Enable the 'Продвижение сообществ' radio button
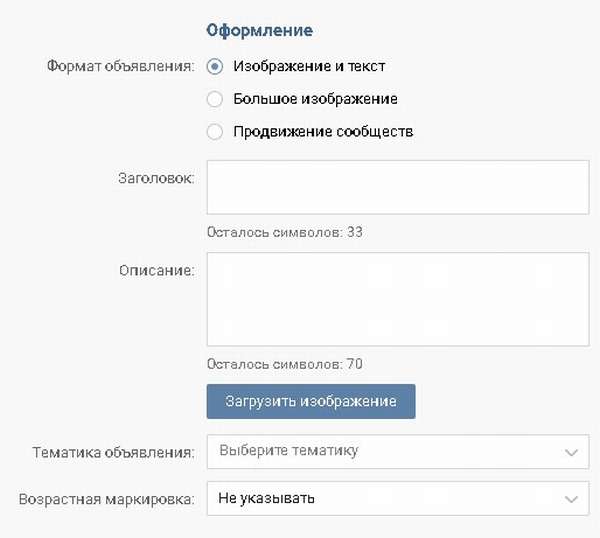600x538 pixels. click(215, 131)
